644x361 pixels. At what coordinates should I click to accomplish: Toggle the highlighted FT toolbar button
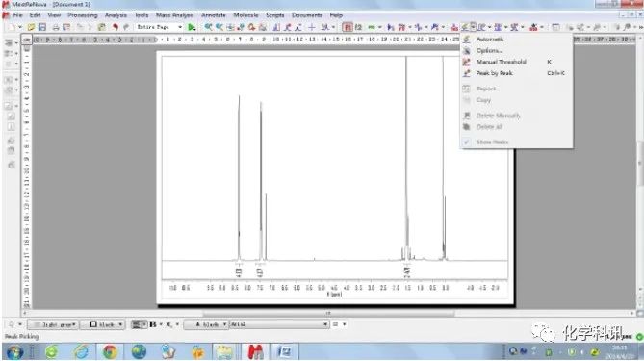(348, 27)
